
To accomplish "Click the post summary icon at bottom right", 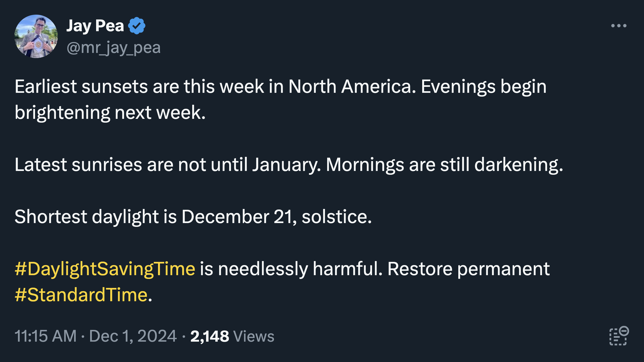I will 619,336.
